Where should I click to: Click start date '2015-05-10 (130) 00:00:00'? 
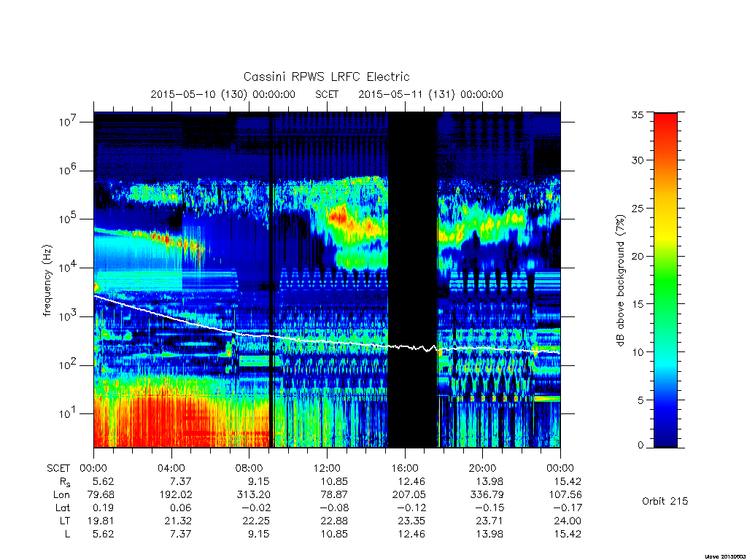point(223,94)
